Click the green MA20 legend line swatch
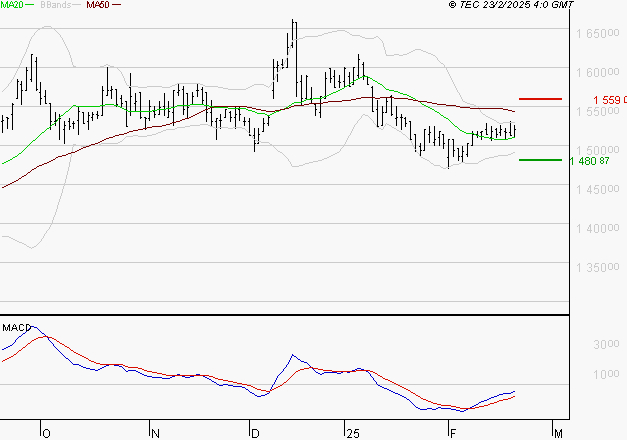The width and height of the screenshot is (627, 440). tap(30, 5)
